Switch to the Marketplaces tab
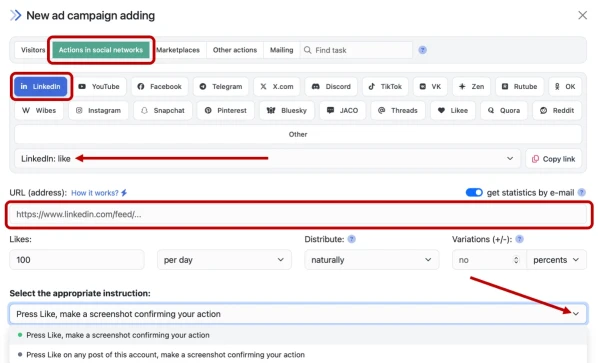 (x=178, y=50)
